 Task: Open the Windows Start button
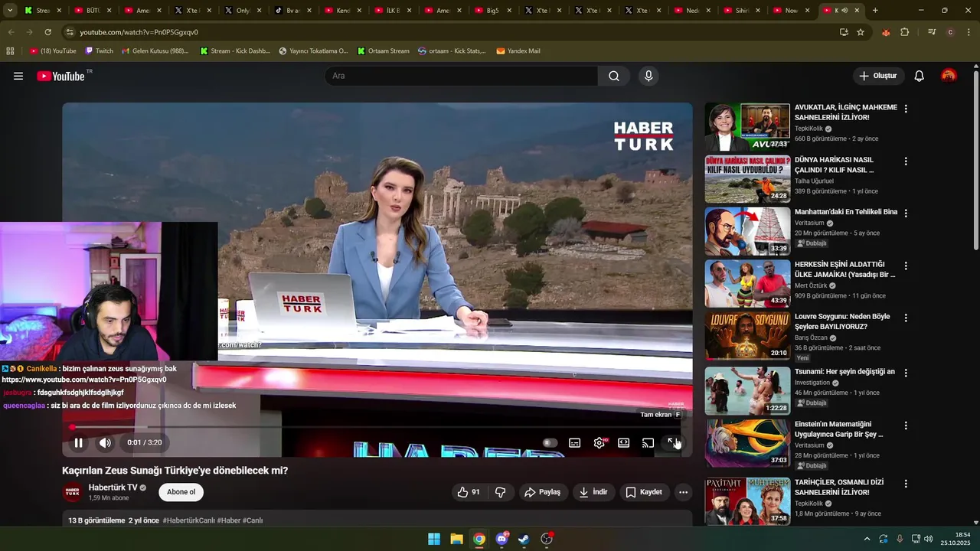coord(434,539)
